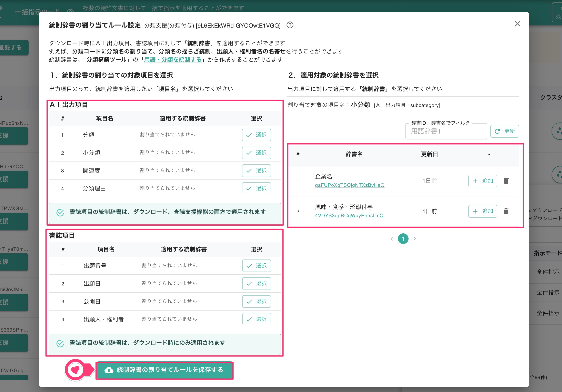Select the 公開日 bibliographic item
The image size is (562, 392).
[x=256, y=301]
